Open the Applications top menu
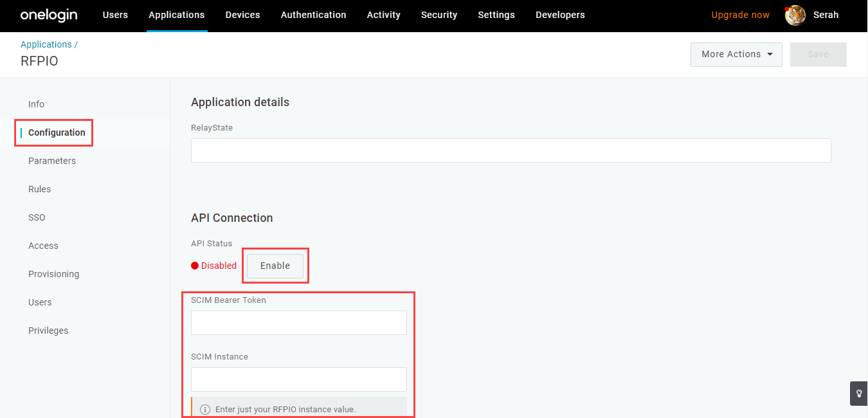868x418 pixels. [176, 15]
